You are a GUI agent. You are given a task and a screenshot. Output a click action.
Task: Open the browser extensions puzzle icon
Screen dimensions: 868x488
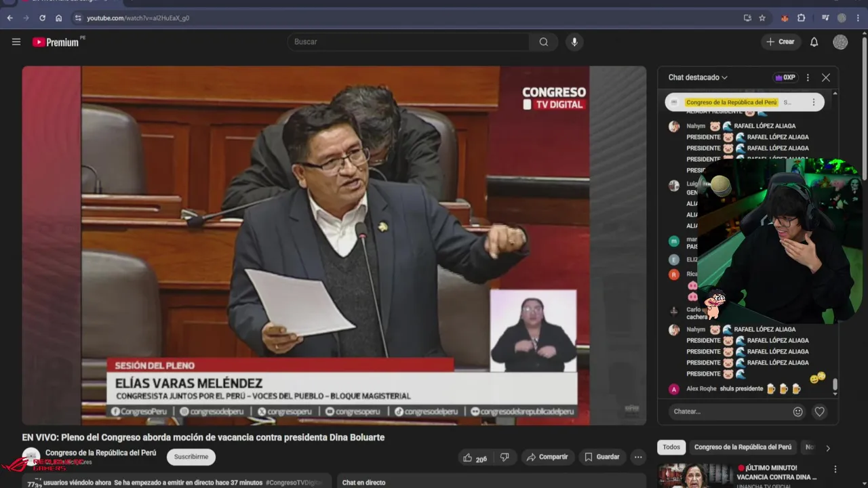(x=801, y=18)
